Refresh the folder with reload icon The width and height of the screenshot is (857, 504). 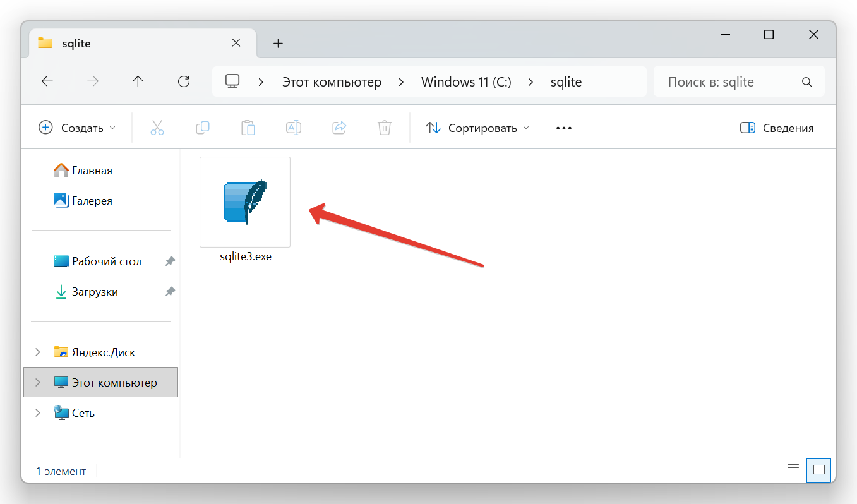[184, 81]
